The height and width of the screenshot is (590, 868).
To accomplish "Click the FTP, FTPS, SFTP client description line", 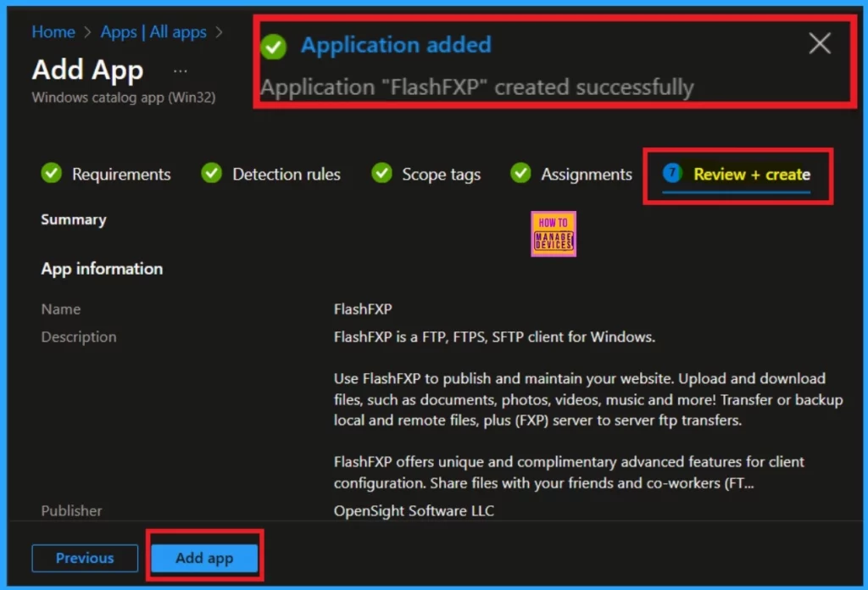I will (494, 337).
